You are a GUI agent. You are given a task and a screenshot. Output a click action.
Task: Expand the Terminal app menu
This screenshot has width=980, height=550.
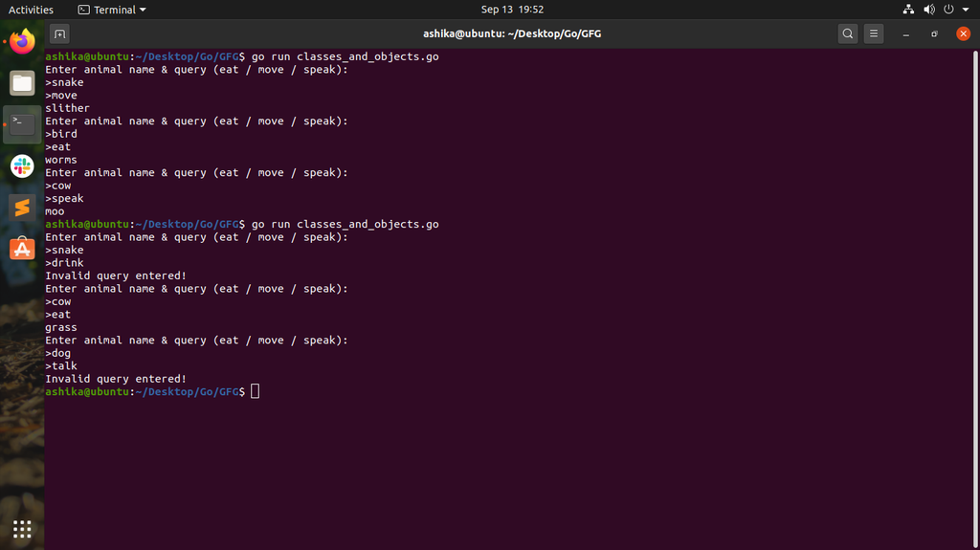(x=112, y=10)
